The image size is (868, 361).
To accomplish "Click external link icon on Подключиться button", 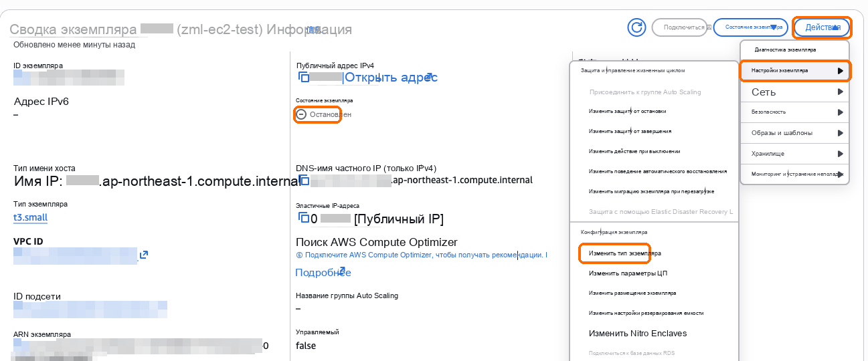I will pos(708,27).
